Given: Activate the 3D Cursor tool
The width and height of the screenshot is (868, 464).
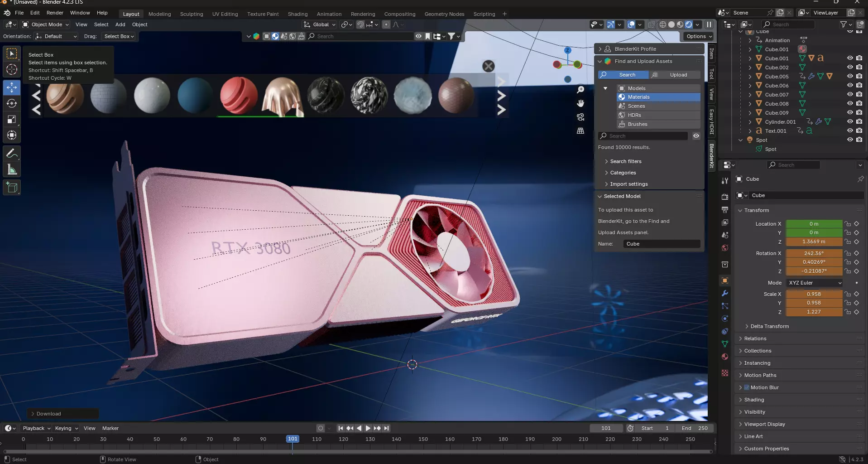Looking at the screenshot, I should point(12,69).
